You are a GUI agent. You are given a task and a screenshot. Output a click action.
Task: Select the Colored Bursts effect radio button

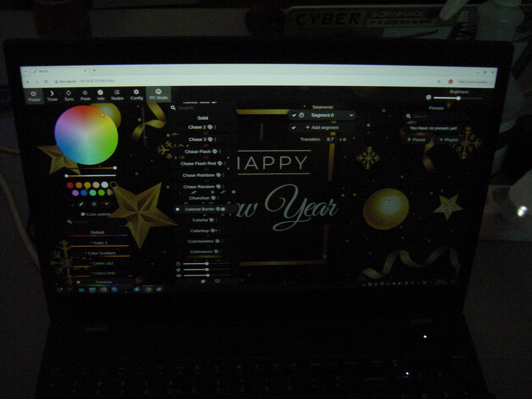click(177, 209)
